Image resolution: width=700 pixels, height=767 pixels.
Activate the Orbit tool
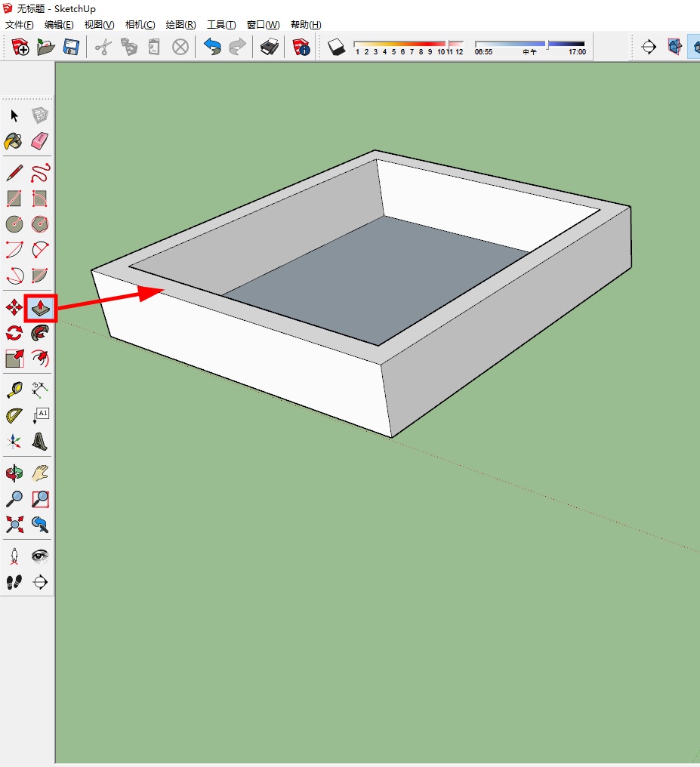click(x=14, y=473)
